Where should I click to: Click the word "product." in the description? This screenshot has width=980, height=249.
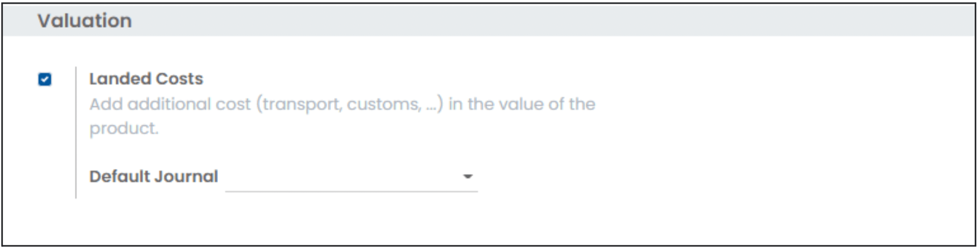coord(124,129)
